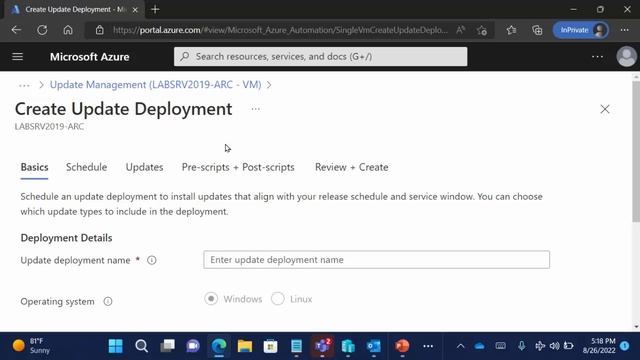
Task: Go to Update Management (LABSRV2019-ARC - VM) breadcrumb
Action: [156, 84]
